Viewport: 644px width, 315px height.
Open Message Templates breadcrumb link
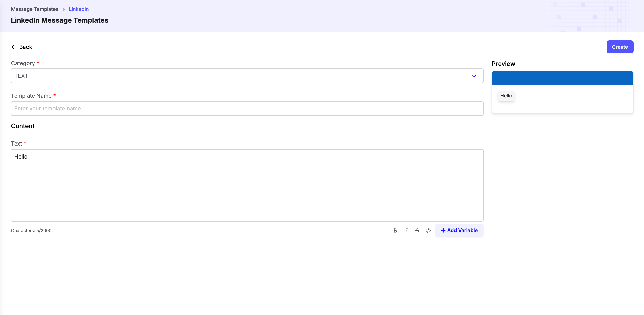coord(35,9)
